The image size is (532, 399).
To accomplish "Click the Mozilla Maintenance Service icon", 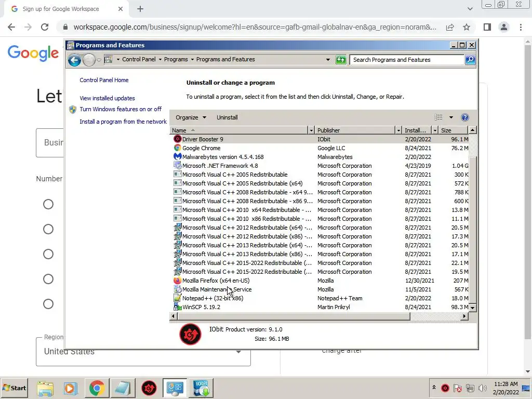I will [177, 289].
